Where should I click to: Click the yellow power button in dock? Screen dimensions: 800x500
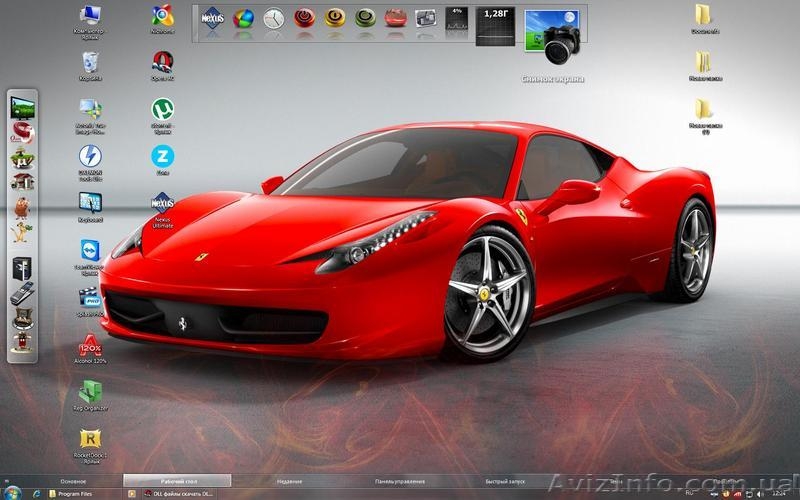[x=335, y=18]
